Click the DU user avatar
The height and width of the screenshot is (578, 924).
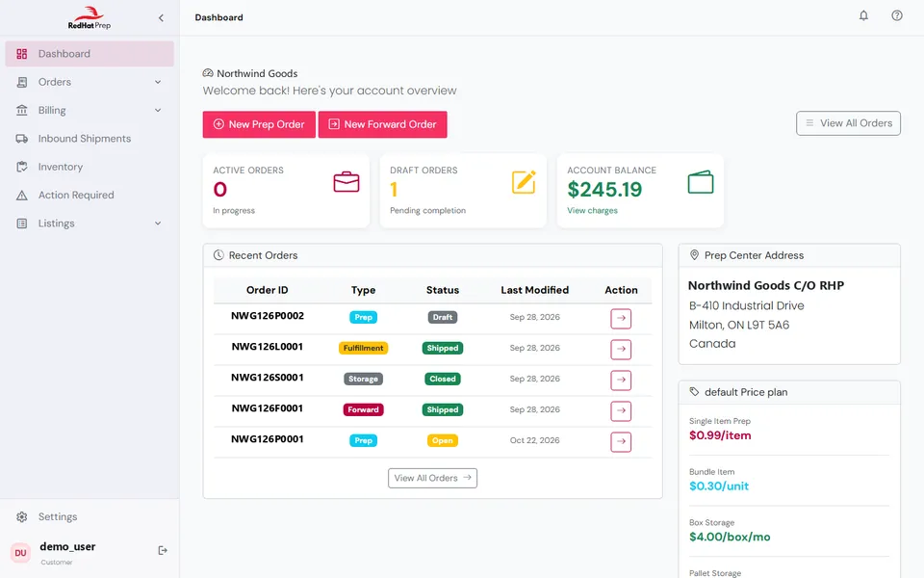coord(20,553)
